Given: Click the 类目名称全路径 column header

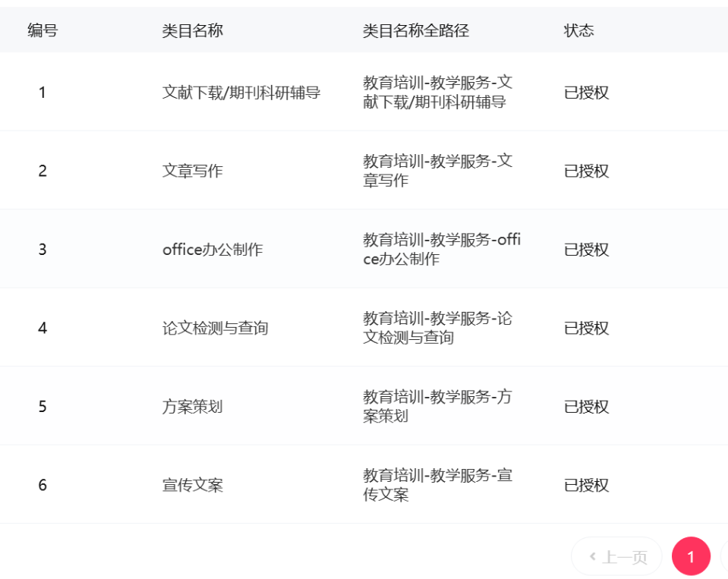Looking at the screenshot, I should tap(415, 30).
